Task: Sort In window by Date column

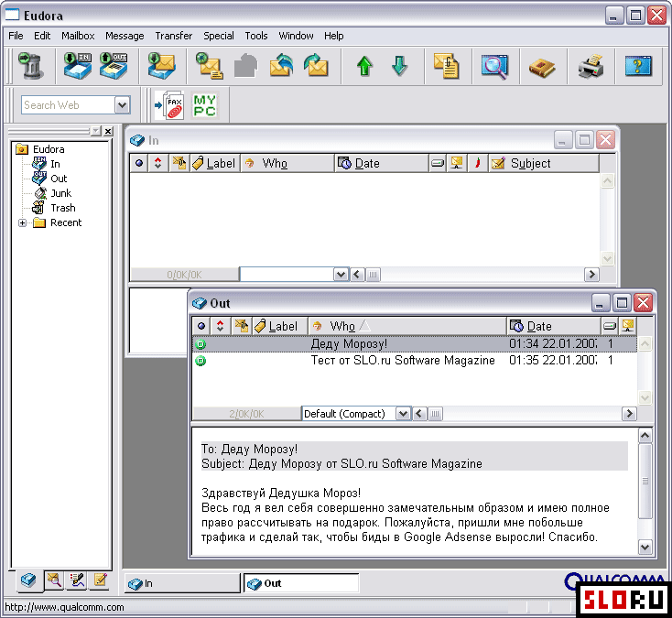Action: (382, 163)
